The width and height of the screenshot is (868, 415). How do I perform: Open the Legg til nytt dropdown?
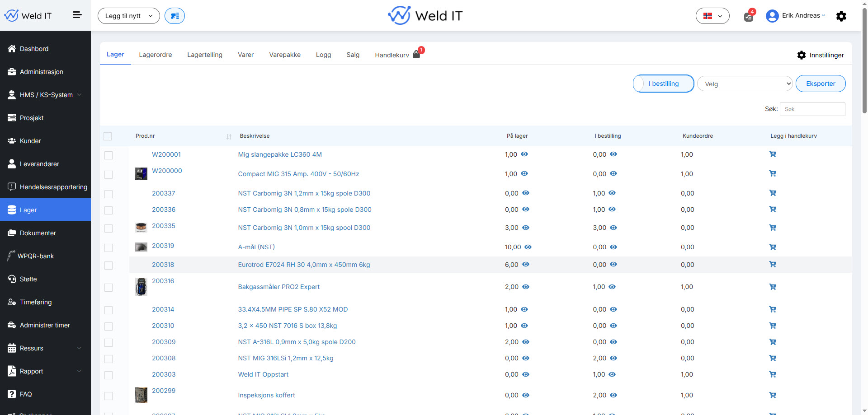128,16
